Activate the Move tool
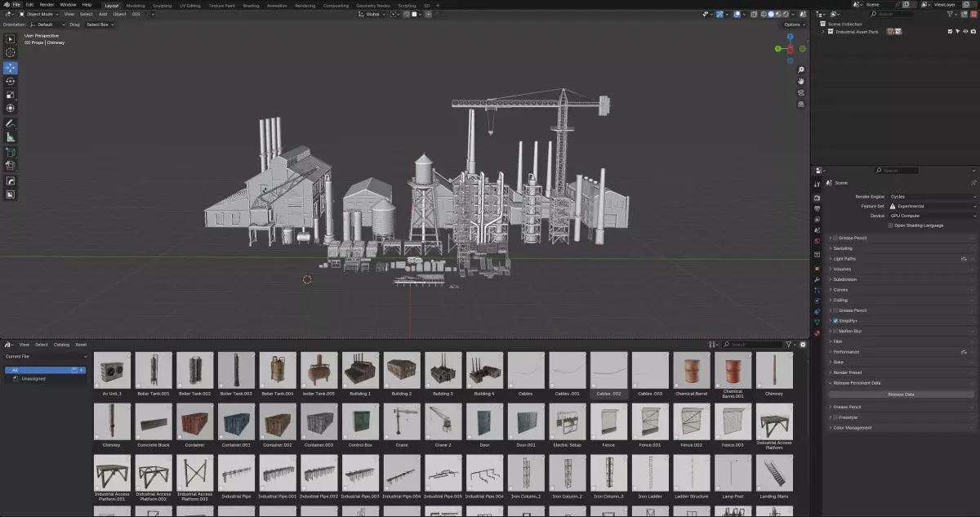Viewport: 980px width, 517px height. pyautogui.click(x=11, y=68)
